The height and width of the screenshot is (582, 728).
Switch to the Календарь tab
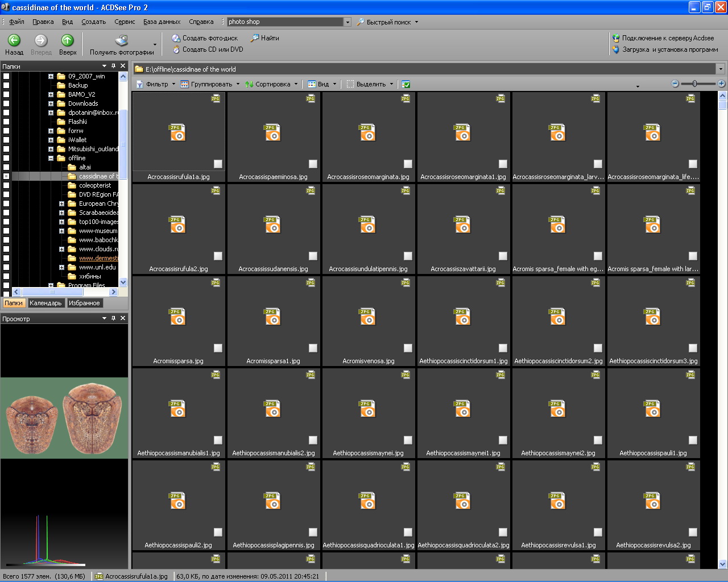45,303
